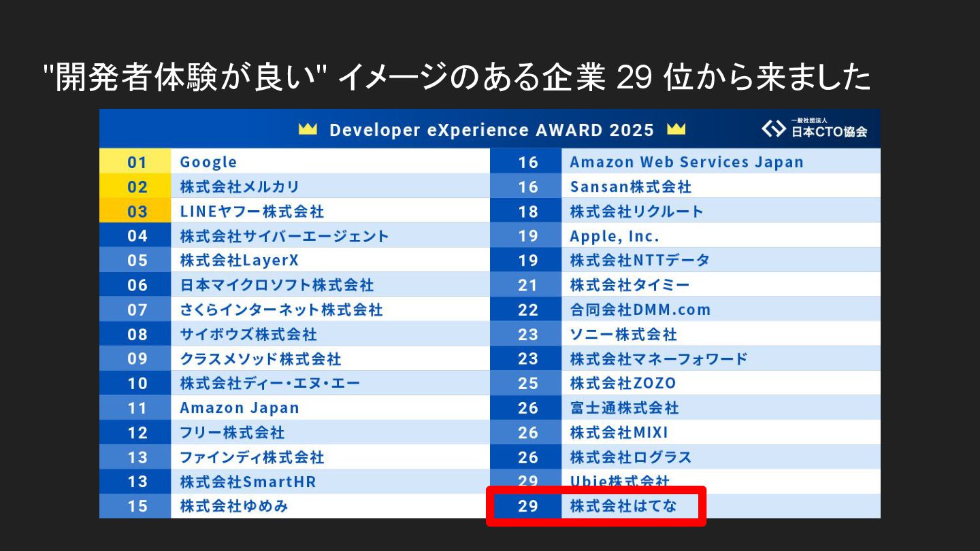The image size is (980, 551).
Task: Select Sansan株式会社 entry
Action: click(x=631, y=186)
